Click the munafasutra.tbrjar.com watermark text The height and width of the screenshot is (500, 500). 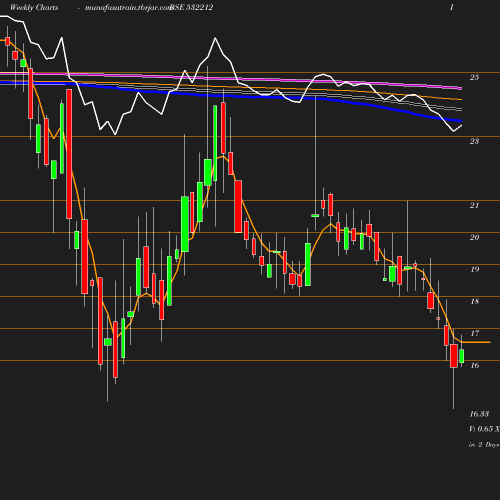128,7
